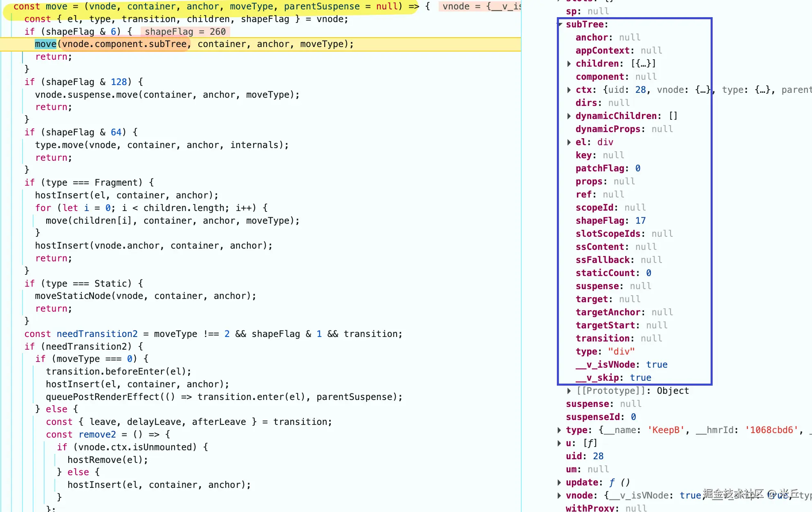812x512 pixels.
Task: Select the dirs: null property
Action: (602, 103)
